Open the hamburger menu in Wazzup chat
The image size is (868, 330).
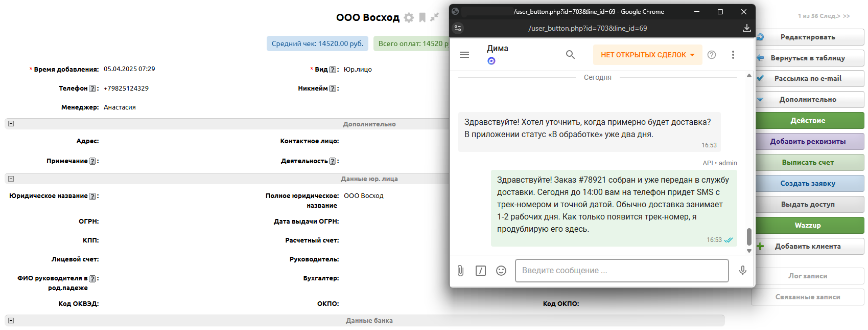[x=464, y=55]
